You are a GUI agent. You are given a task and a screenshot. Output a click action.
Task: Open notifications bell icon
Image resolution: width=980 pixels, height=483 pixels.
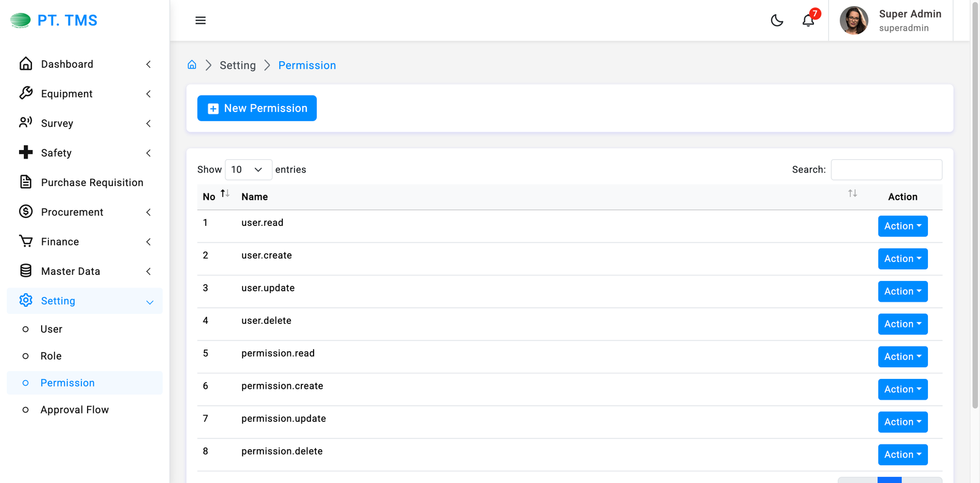pos(809,20)
